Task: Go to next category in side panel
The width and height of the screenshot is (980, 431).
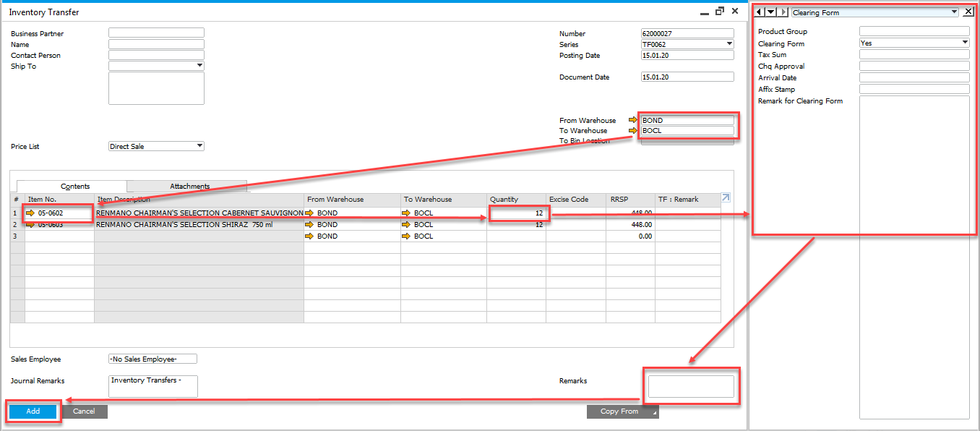Action: [x=783, y=12]
